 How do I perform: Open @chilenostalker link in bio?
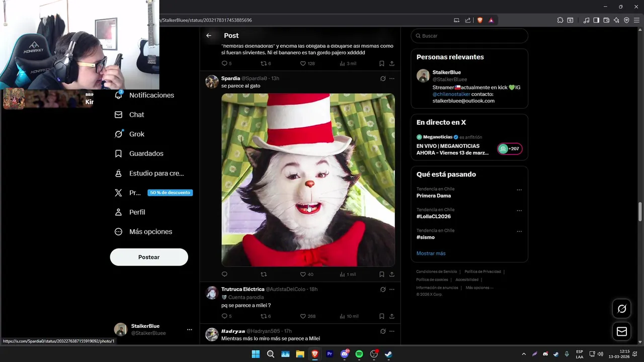(x=451, y=94)
